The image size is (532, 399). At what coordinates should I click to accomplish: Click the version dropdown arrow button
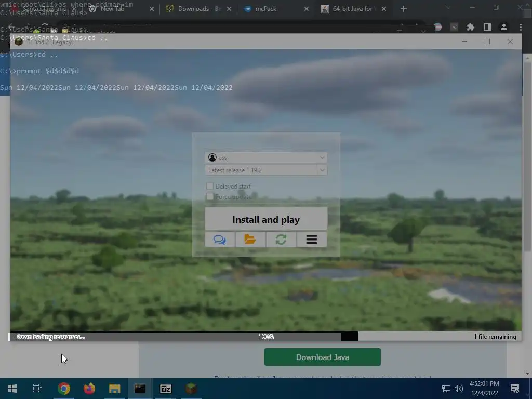click(x=322, y=170)
